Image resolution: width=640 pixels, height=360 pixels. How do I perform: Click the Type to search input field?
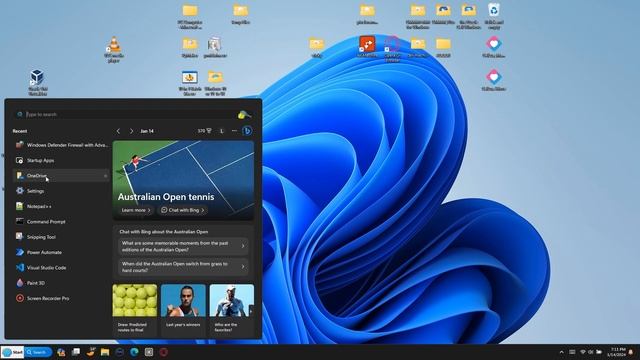click(x=127, y=114)
